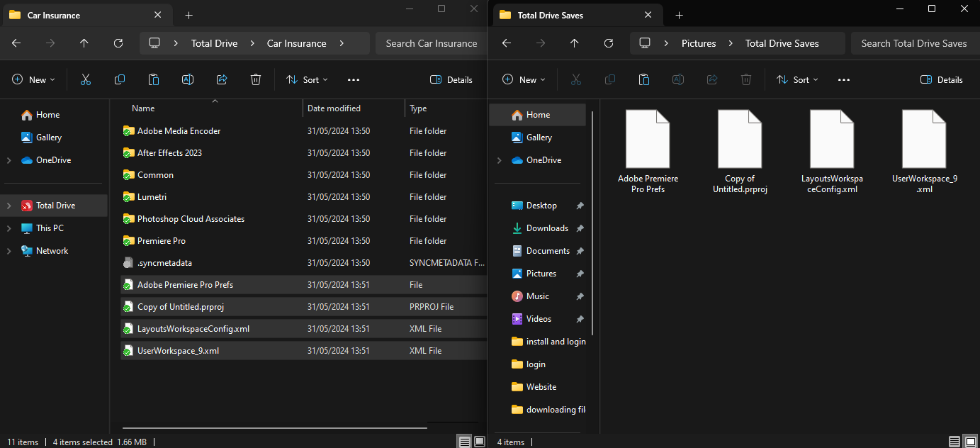The height and width of the screenshot is (448, 980).
Task: Toggle the Details pane in Car Insurance window
Action: (x=451, y=80)
